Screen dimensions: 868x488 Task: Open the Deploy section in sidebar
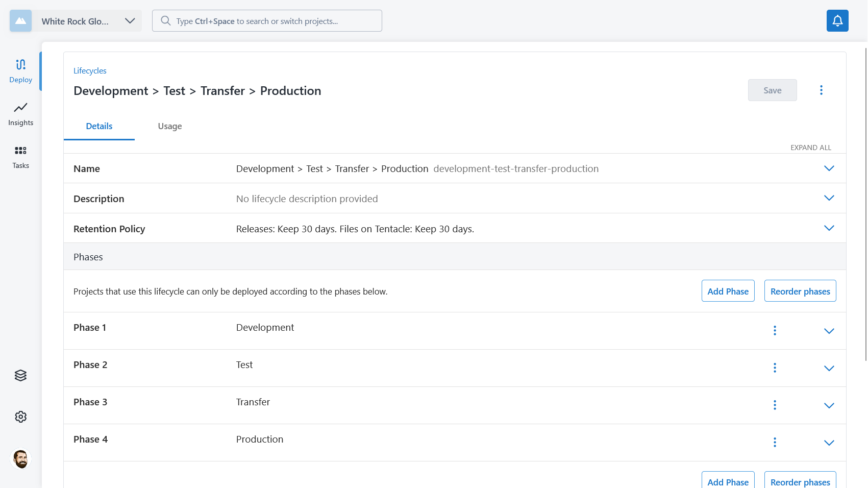click(x=20, y=71)
